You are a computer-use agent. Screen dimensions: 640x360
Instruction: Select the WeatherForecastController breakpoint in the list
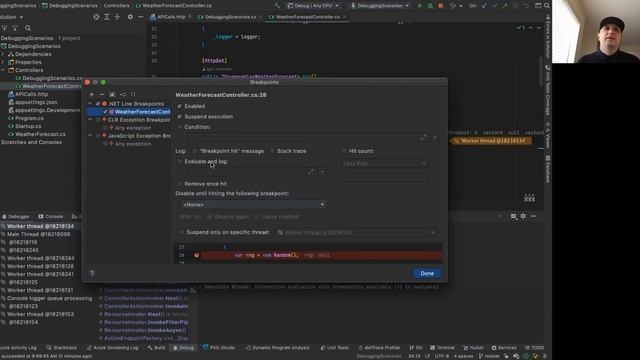129,112
